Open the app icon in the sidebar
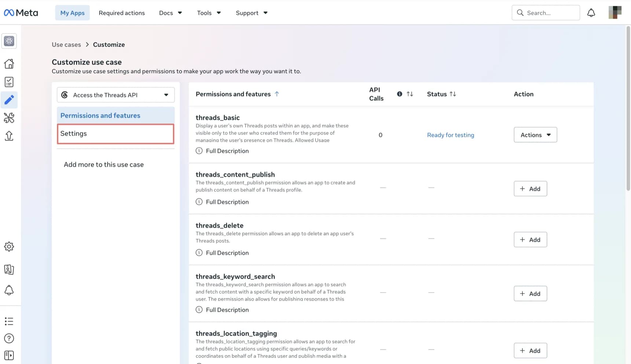The image size is (631, 364). click(9, 41)
